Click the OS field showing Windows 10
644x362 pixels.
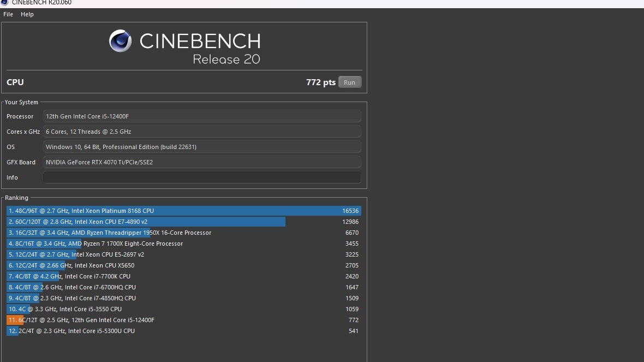(x=201, y=147)
